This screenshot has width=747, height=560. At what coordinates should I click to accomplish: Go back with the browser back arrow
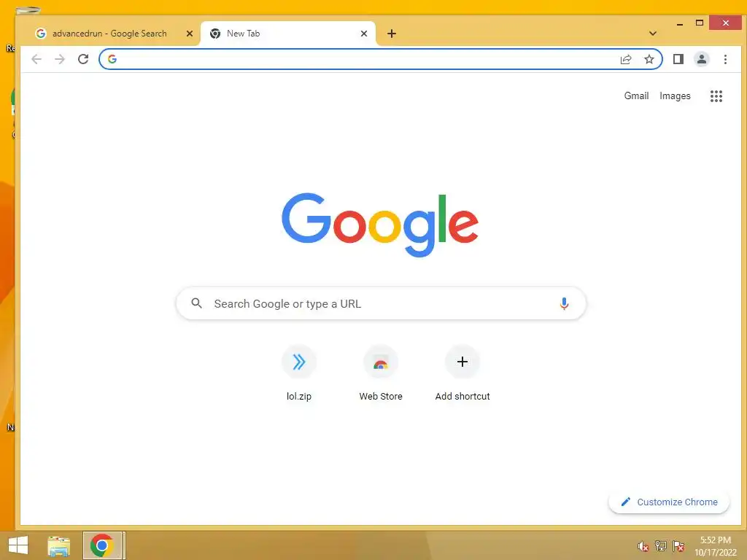[x=36, y=59]
